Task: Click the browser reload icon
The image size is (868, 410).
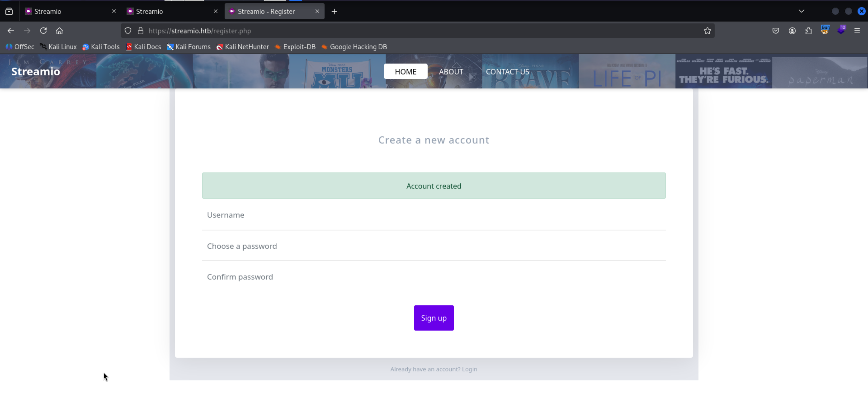Action: (43, 31)
